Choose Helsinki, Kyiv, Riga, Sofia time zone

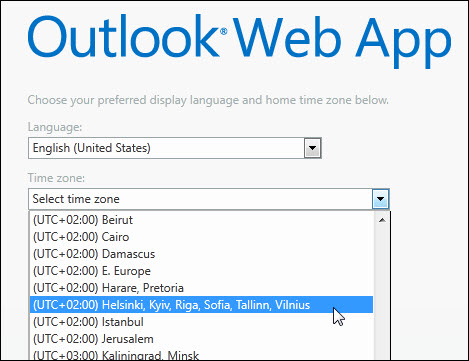point(201,305)
